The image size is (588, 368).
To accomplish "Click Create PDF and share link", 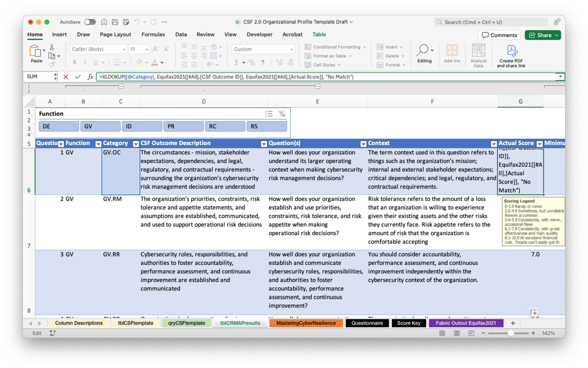I will click(511, 56).
